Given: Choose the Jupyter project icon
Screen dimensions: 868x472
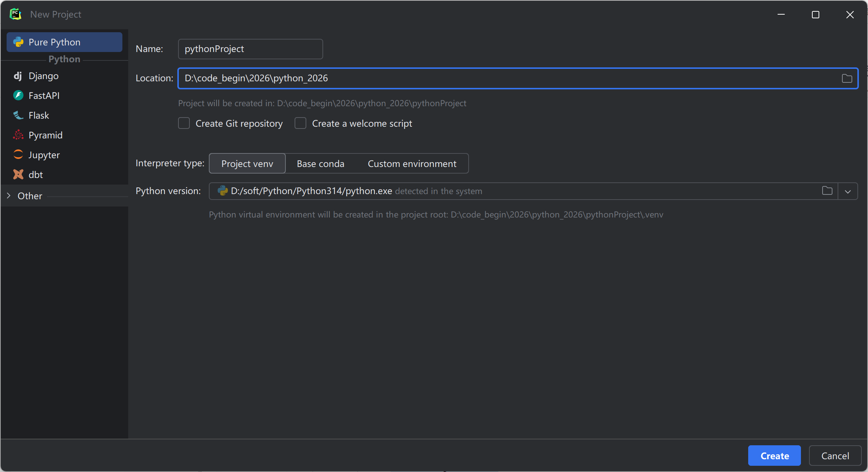Looking at the screenshot, I should 18,155.
